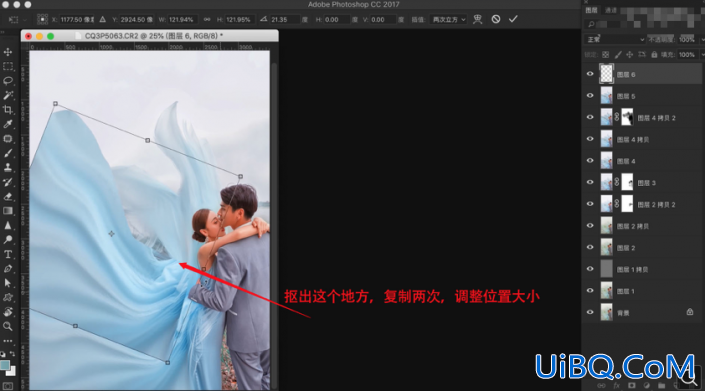
Task: Select the Eraser tool
Action: click(8, 196)
